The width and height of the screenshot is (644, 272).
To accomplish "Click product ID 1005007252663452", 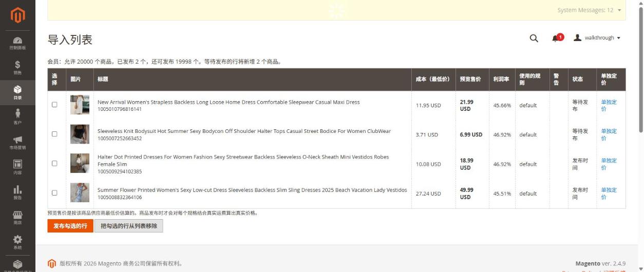I will [x=120, y=139].
